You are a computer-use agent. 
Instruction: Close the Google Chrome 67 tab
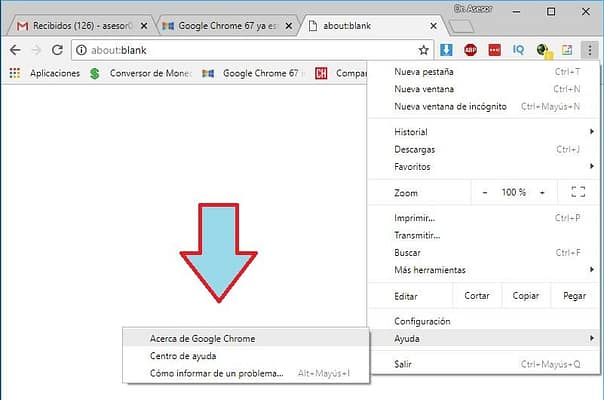pos(289,26)
